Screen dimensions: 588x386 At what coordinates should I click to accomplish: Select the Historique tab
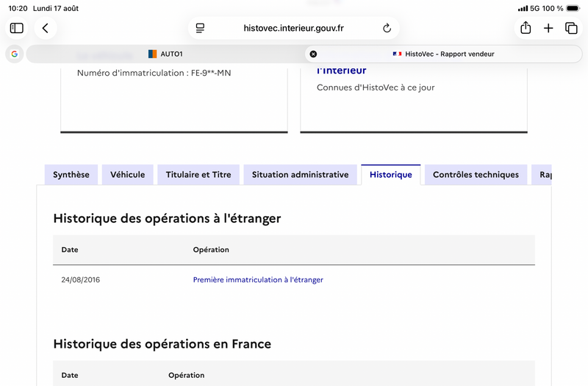pyautogui.click(x=391, y=175)
